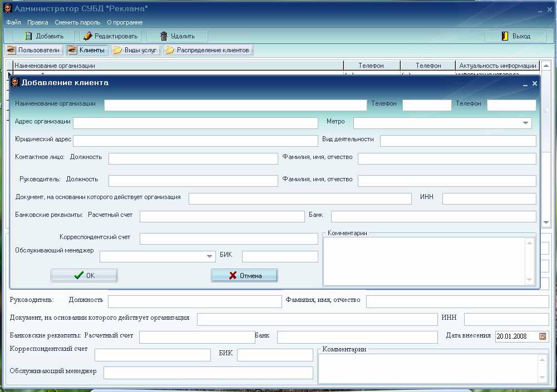Viewport: 557px width, 392px height.
Task: Open the Распределение клиентов tab
Action: click(208, 51)
